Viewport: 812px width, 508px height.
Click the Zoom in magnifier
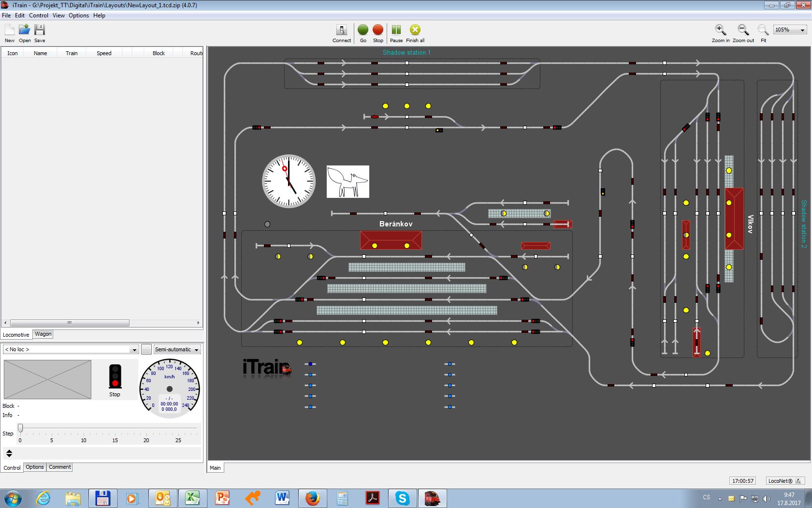pos(720,30)
